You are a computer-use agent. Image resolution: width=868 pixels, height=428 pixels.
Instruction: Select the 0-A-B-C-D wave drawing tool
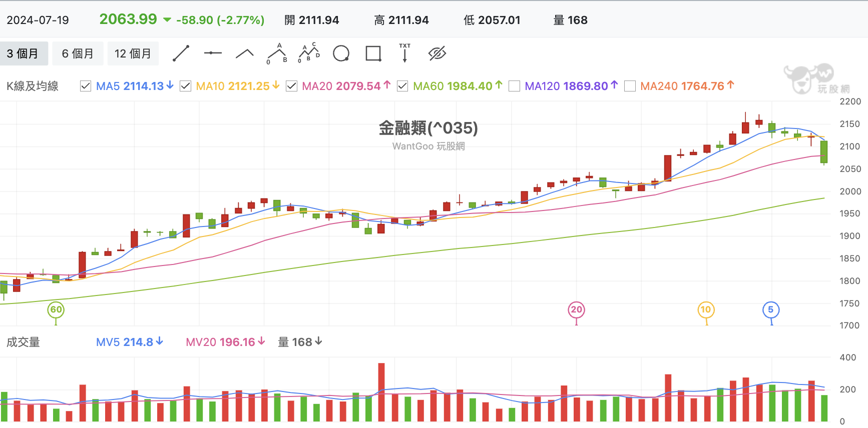pyautogui.click(x=309, y=53)
